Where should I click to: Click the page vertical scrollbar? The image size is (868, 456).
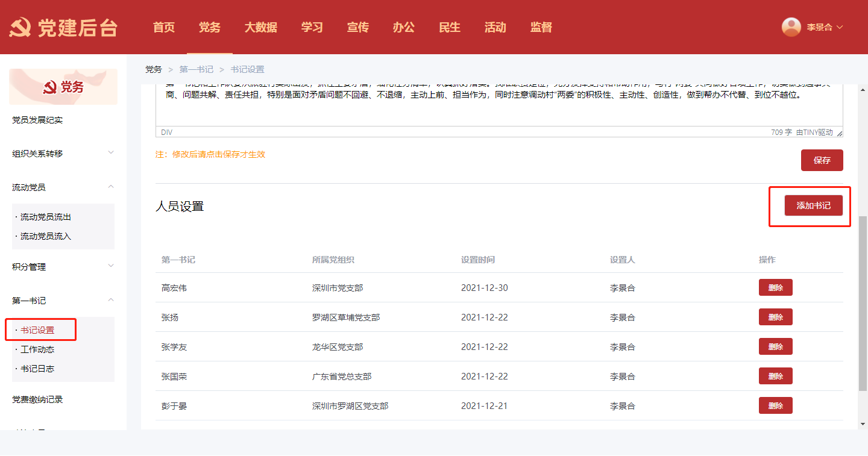point(863,301)
